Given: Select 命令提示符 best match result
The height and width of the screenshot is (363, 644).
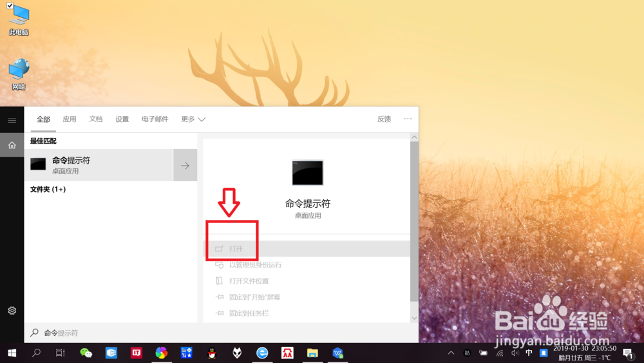Looking at the screenshot, I should [99, 165].
